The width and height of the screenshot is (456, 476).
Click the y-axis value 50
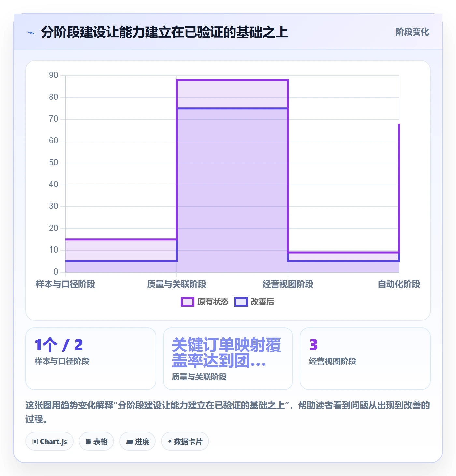point(53,163)
